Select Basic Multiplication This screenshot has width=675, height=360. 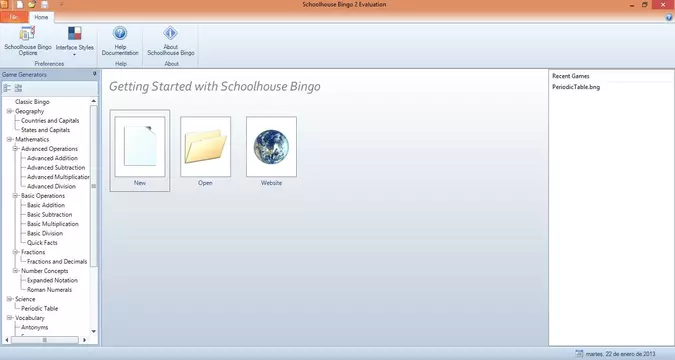53,224
